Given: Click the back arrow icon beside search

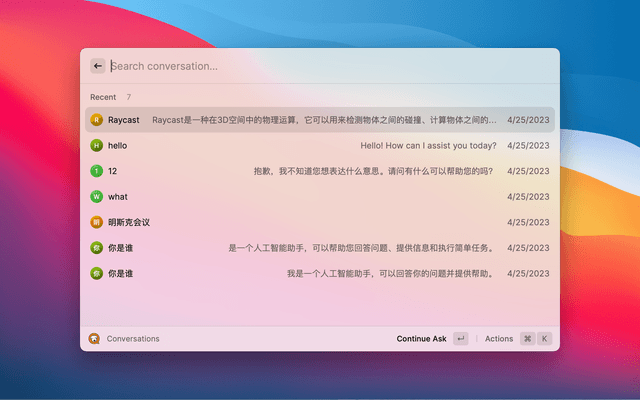Looking at the screenshot, I should tap(98, 66).
